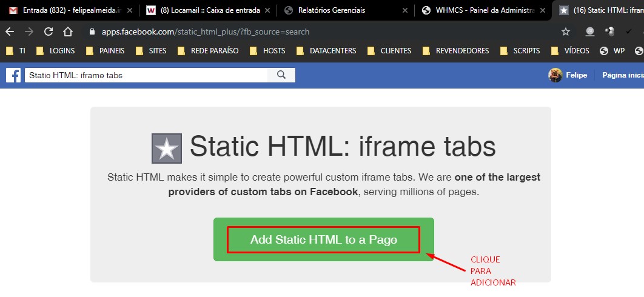
Task: Close the Locamail Caixa de entrada tab
Action: (x=267, y=10)
